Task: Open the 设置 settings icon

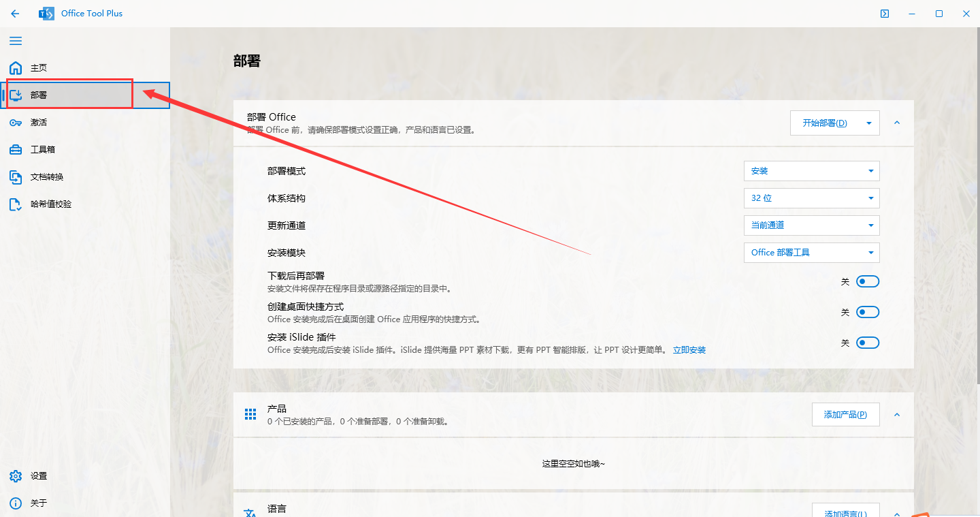Action: click(15, 475)
